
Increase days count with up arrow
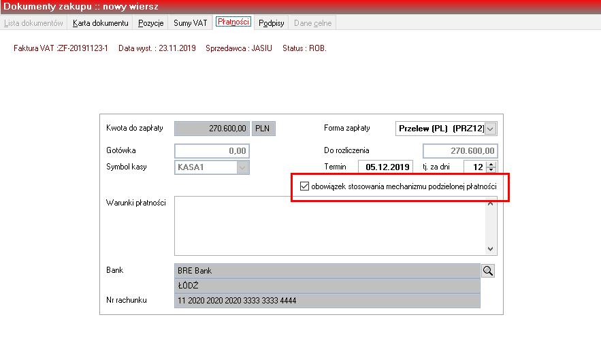click(491, 165)
